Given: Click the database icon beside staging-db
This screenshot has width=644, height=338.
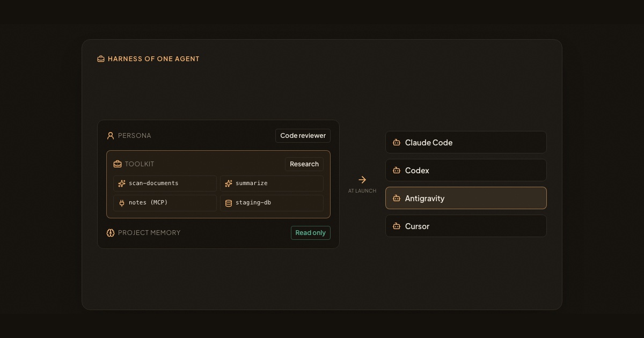Looking at the screenshot, I should (229, 203).
